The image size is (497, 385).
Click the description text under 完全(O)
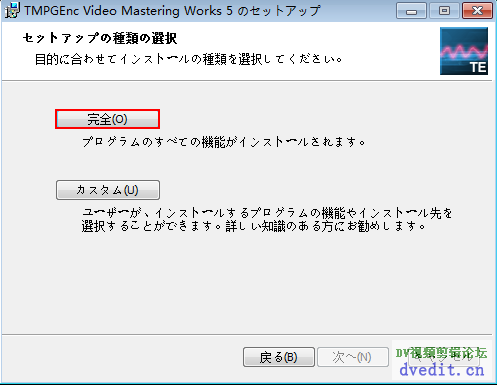tap(224, 142)
